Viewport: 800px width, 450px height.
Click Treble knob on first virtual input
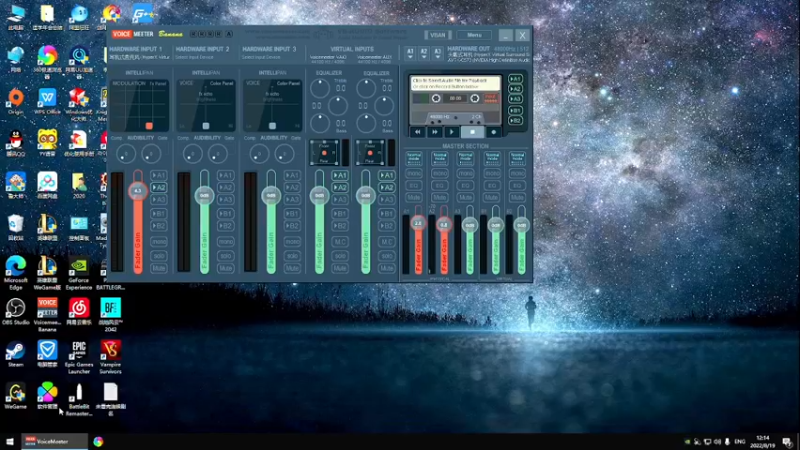pyautogui.click(x=320, y=88)
